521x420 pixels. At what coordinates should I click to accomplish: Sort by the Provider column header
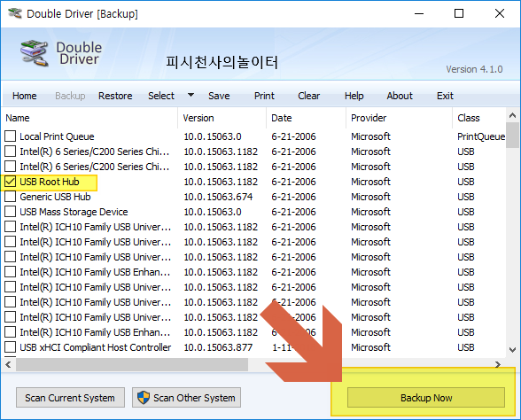tap(399, 118)
